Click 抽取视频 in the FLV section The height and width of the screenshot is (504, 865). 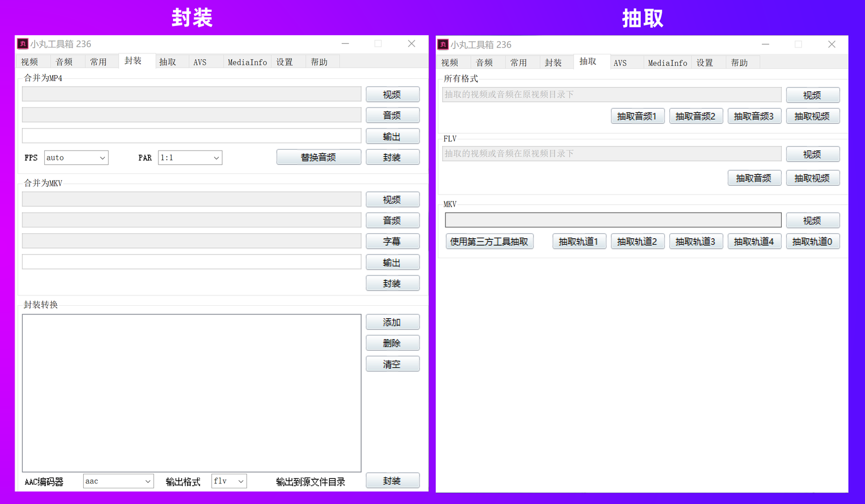pyautogui.click(x=812, y=178)
